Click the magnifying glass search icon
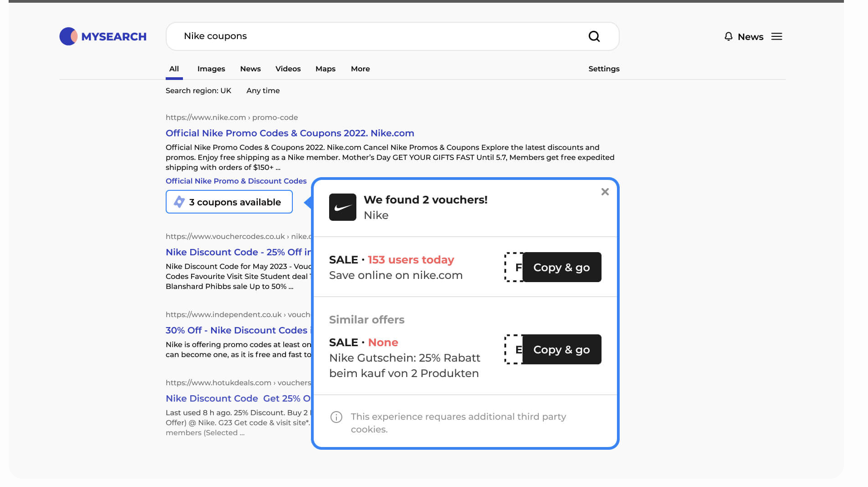 click(594, 36)
